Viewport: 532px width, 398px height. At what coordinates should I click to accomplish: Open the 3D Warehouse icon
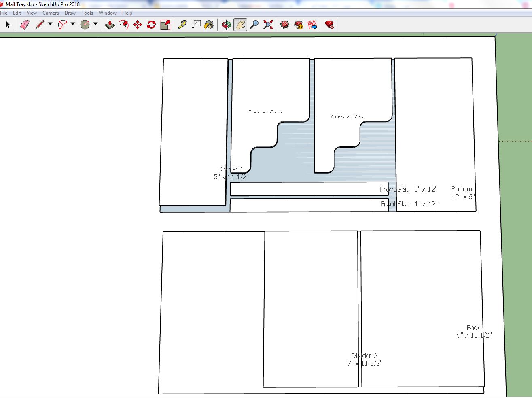pyautogui.click(x=285, y=25)
